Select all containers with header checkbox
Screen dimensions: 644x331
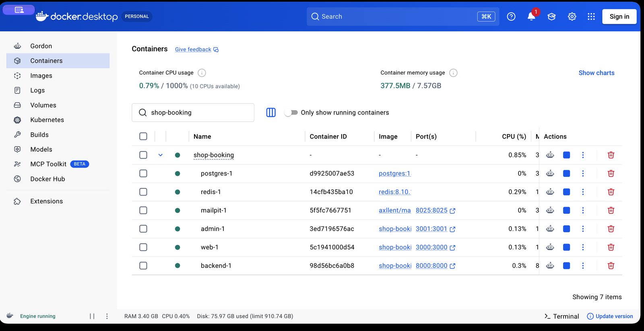143,137
